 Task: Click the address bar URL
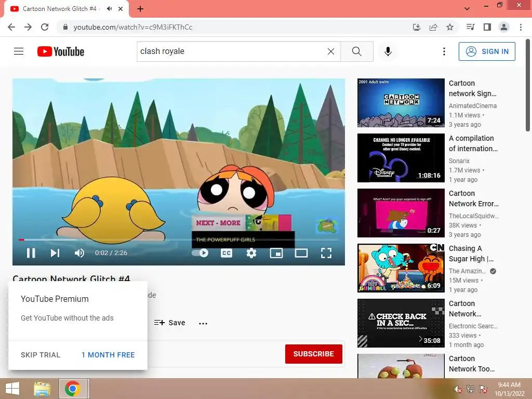[133, 27]
